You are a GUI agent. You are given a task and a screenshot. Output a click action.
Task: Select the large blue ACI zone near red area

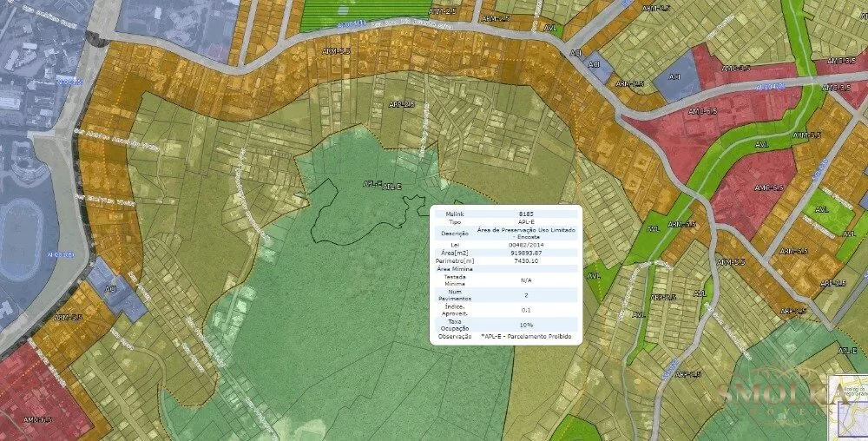[677, 82]
